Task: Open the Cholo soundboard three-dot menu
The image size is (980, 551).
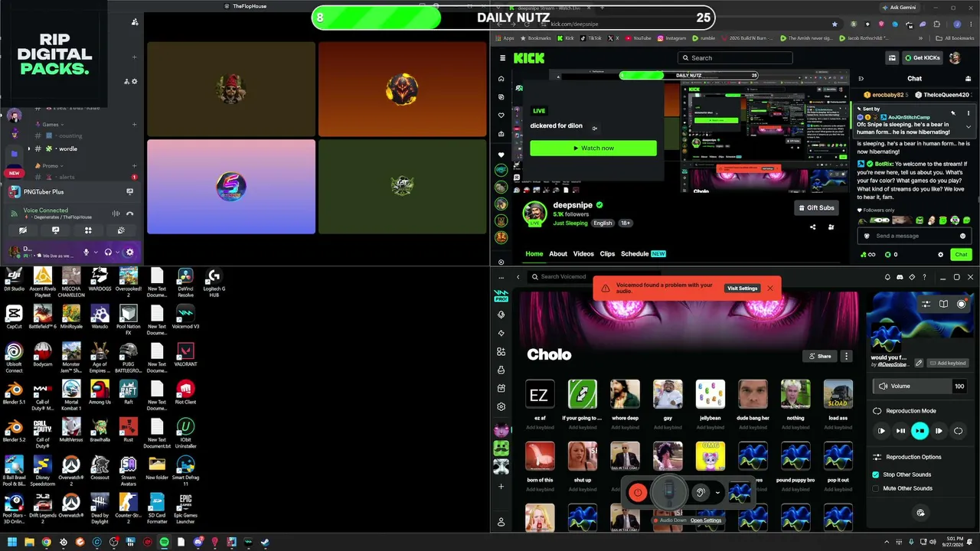Action: point(846,356)
